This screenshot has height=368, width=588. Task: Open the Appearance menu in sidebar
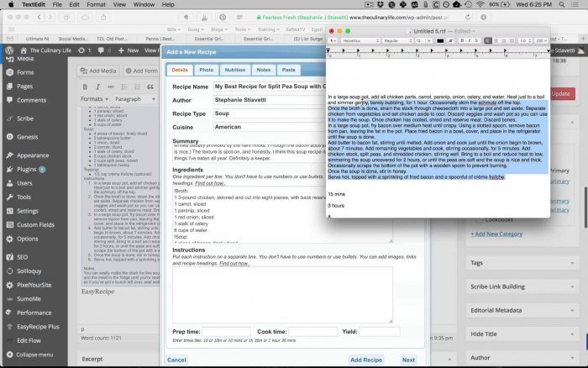coord(34,155)
